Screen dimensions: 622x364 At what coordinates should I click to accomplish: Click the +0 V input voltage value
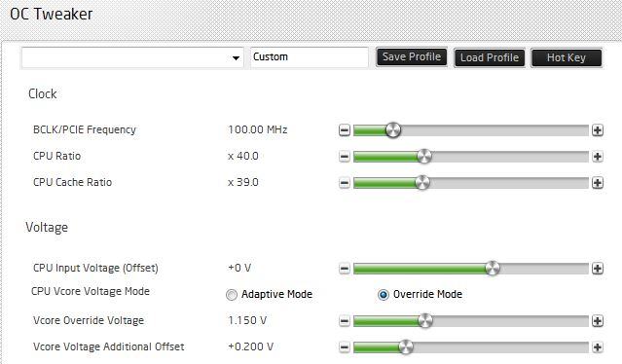(239, 268)
